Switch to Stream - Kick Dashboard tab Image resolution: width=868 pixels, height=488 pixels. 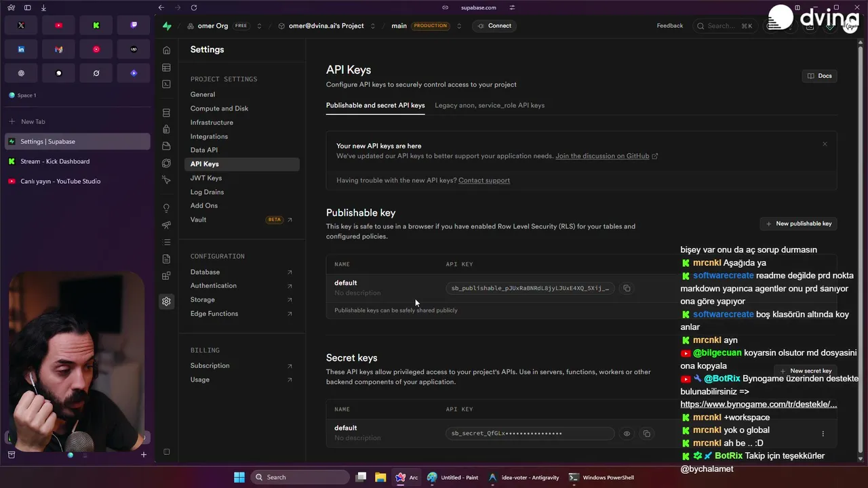[77, 161]
